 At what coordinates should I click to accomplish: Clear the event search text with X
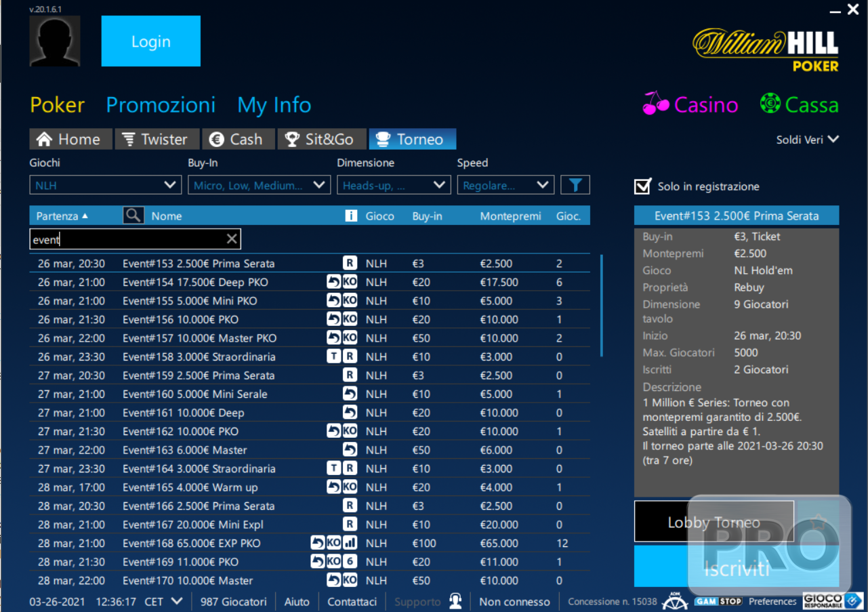(x=232, y=239)
